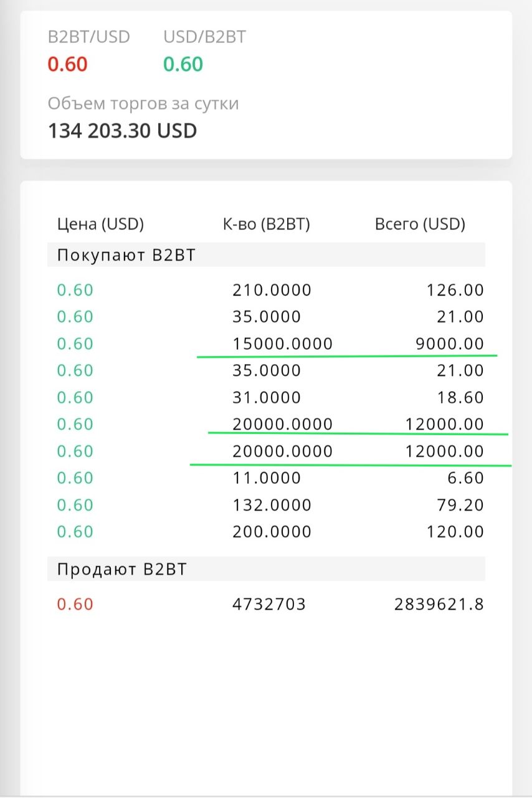Click the 'Цена (USD)' column header

pos(100,224)
